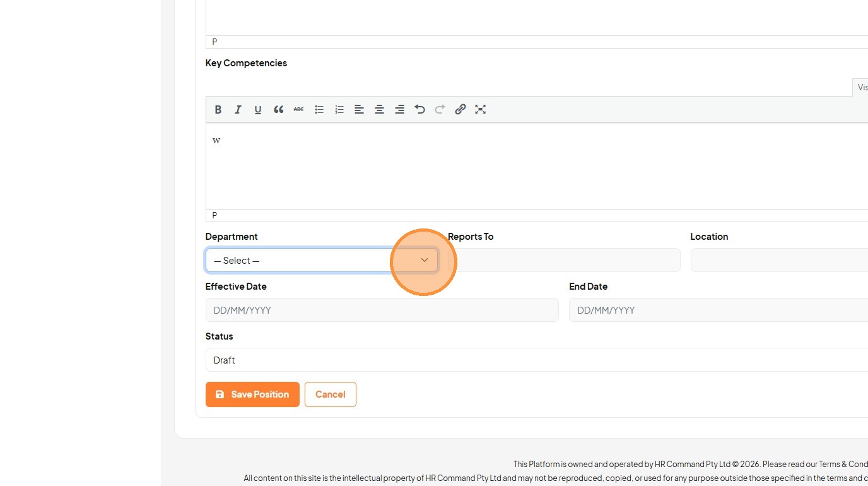Click the "Department" field label
The height and width of the screenshot is (486, 868).
(x=232, y=237)
